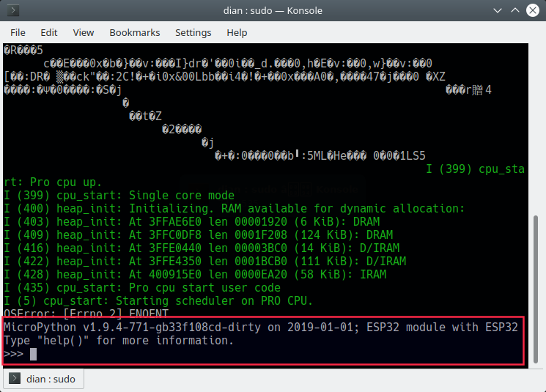The height and width of the screenshot is (392, 546).
Task: Open the View menu
Action: (x=84, y=32)
